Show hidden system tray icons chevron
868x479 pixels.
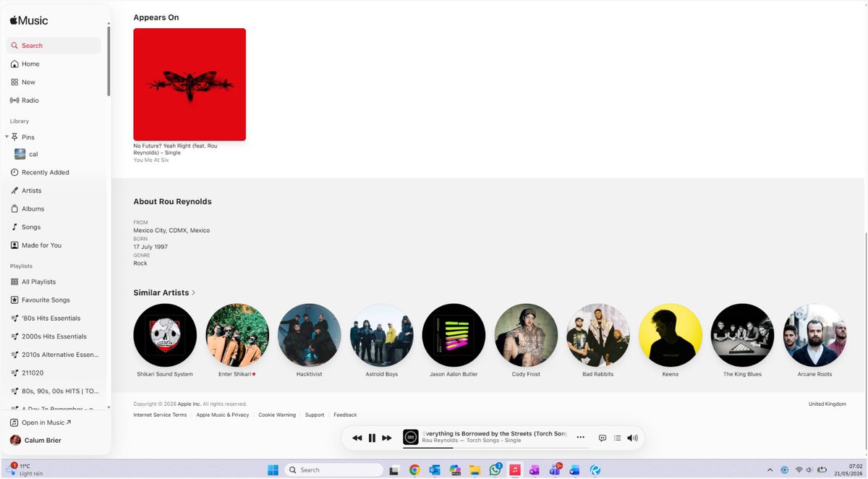770,470
